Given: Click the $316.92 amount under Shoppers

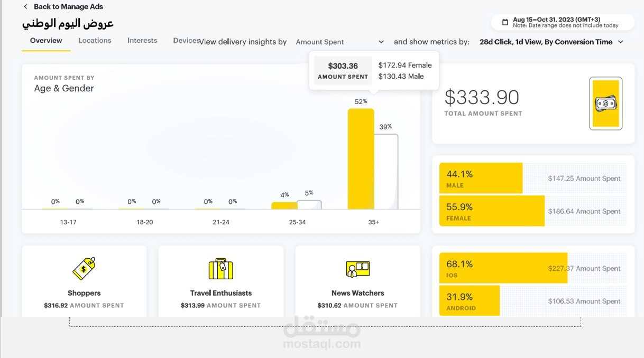Looking at the screenshot, I should pos(56,305).
